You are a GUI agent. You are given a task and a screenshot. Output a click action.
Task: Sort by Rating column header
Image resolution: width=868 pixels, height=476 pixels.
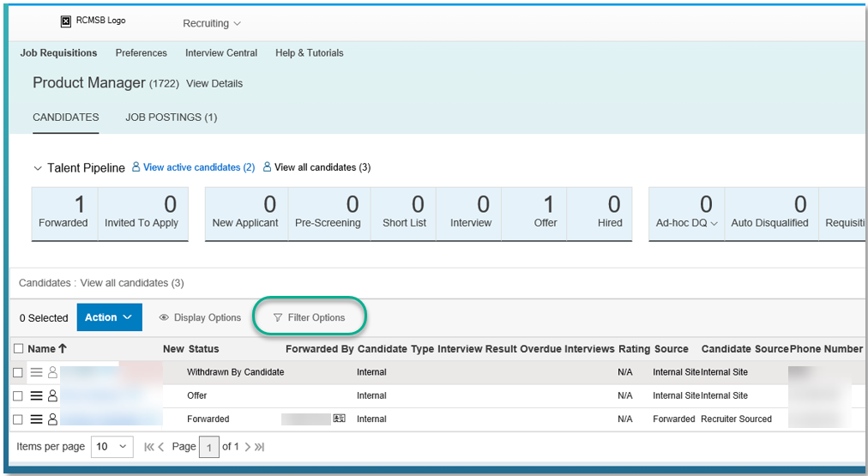(634, 349)
